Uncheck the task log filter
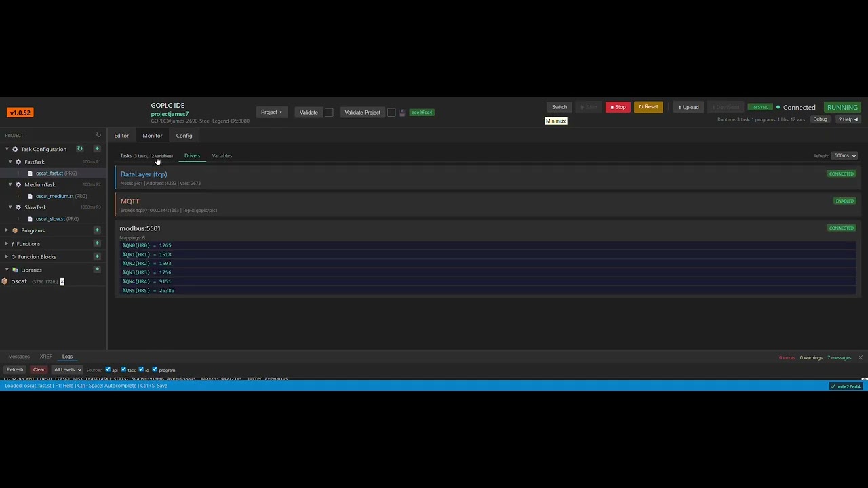 click(123, 369)
